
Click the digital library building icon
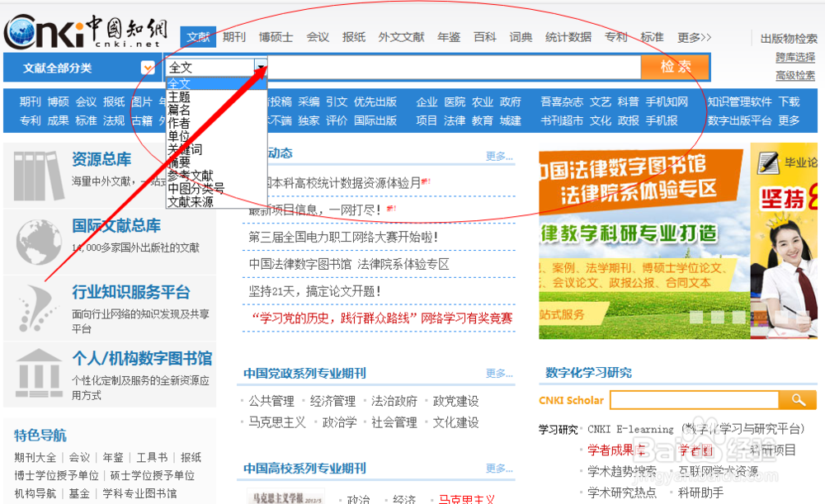coord(39,373)
